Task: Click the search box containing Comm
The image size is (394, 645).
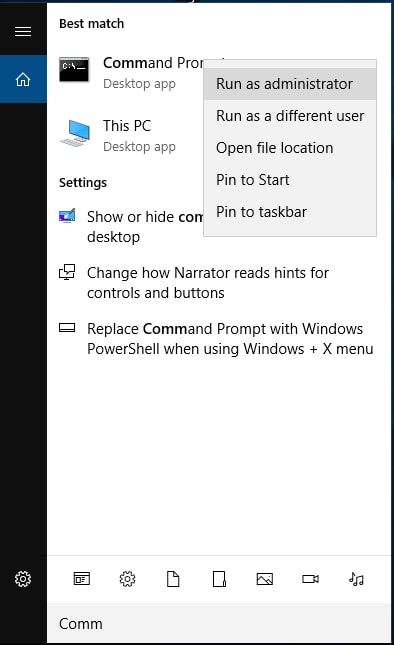Action: tap(219, 624)
